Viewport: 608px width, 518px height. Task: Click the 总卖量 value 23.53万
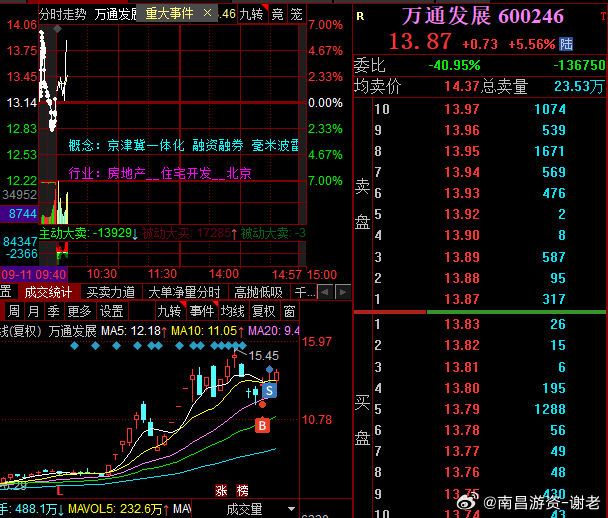point(579,86)
